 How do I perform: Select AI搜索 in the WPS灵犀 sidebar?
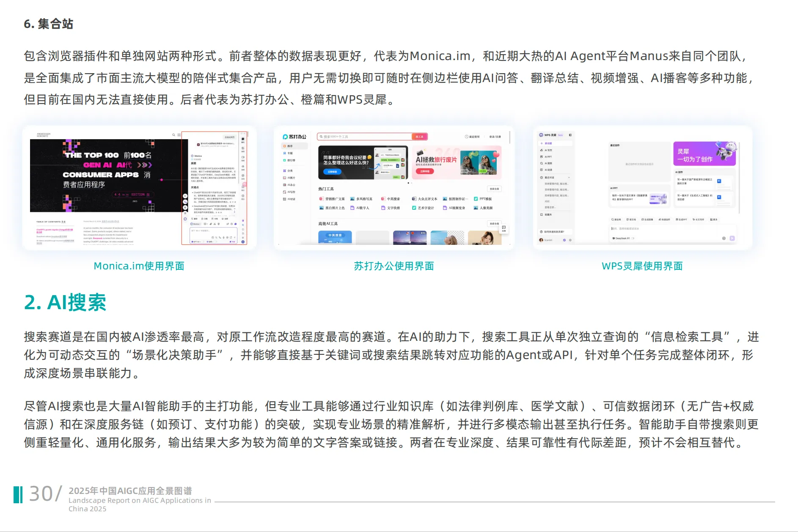pos(548,163)
